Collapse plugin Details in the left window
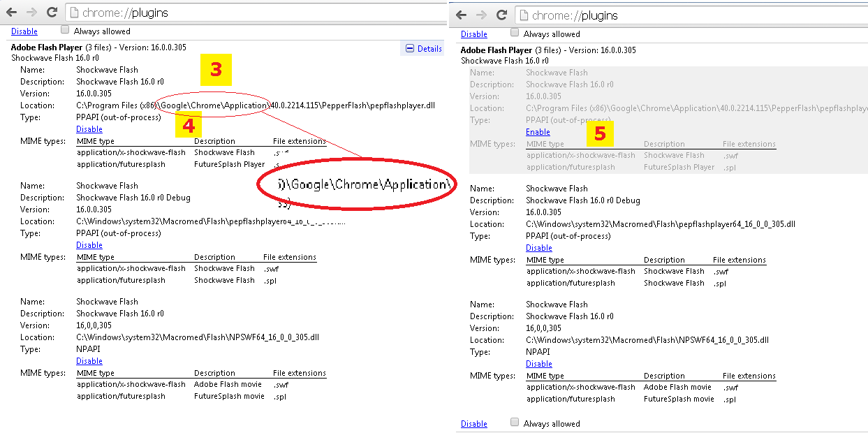 point(425,49)
